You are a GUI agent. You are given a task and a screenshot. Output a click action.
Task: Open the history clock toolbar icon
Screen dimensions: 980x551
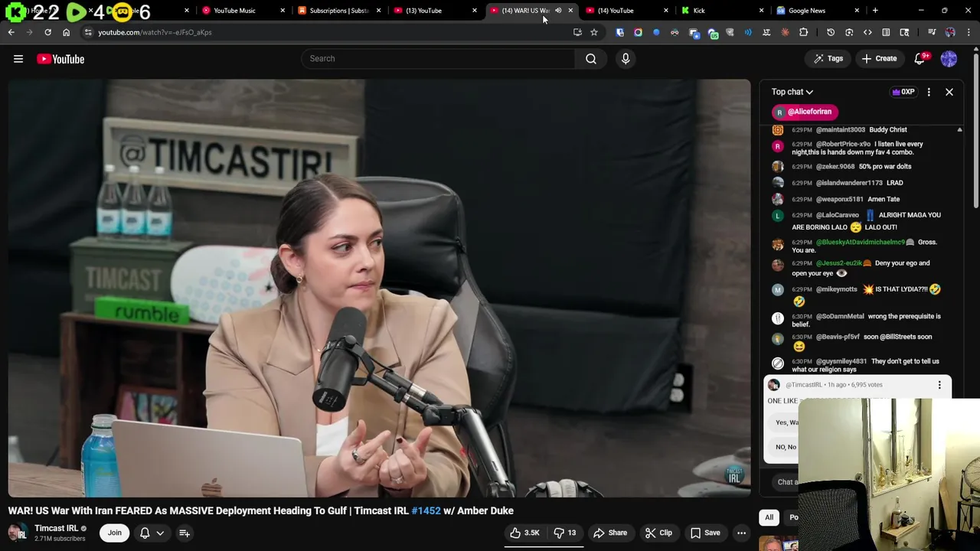(x=831, y=32)
